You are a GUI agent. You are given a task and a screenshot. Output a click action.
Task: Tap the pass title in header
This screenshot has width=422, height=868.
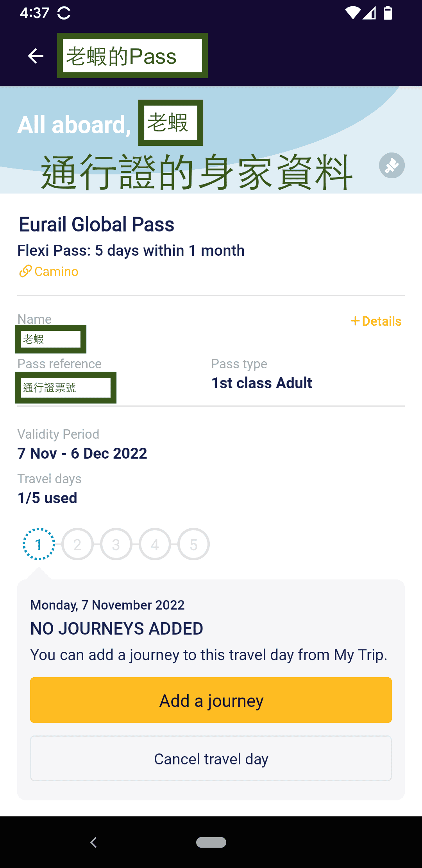[132, 56]
